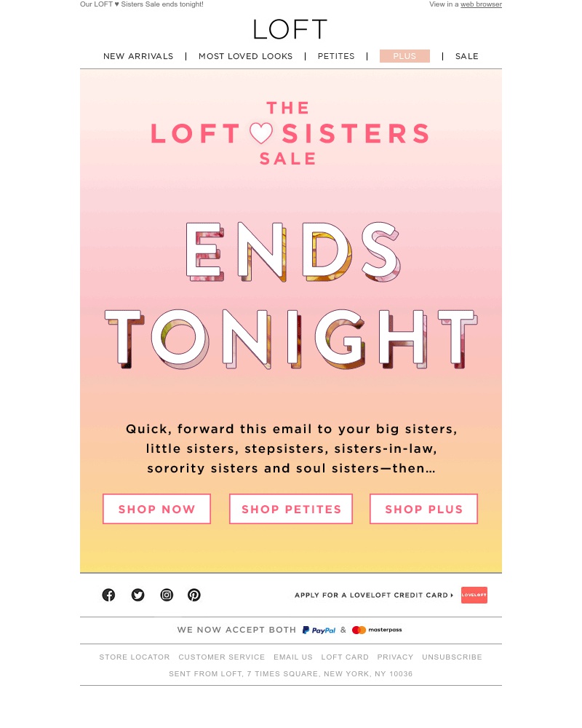Open the Instagram camera icon
Image resolution: width=582 pixels, height=728 pixels.
point(167,595)
